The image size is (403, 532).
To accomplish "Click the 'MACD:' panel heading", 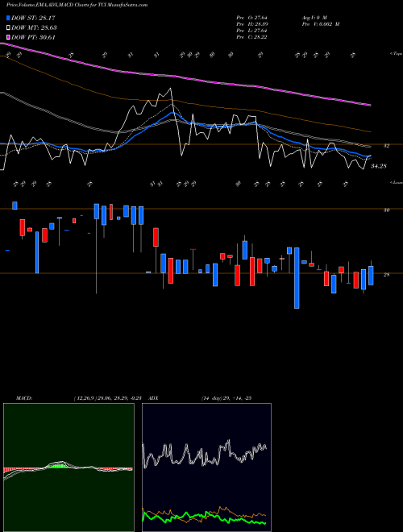I will [x=24, y=398].
